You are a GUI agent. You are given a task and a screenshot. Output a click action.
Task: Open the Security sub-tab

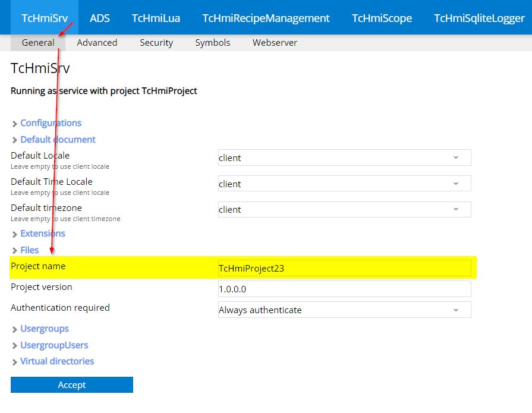click(156, 43)
